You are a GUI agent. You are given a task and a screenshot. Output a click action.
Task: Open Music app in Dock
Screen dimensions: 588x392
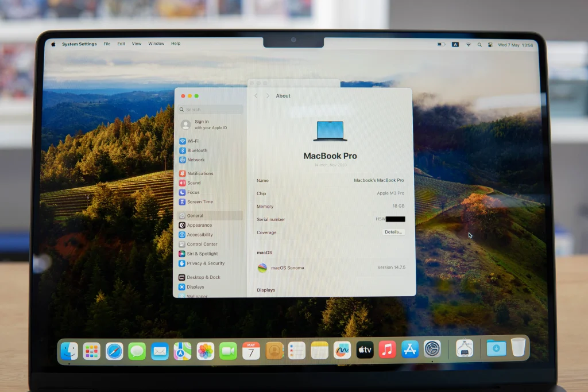tap(387, 350)
